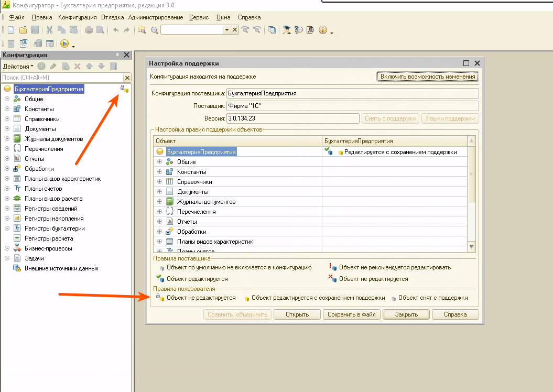553x392 pixels.
Task: Select БухгалтерияПредприятия root in support settings table
Action: [201, 152]
